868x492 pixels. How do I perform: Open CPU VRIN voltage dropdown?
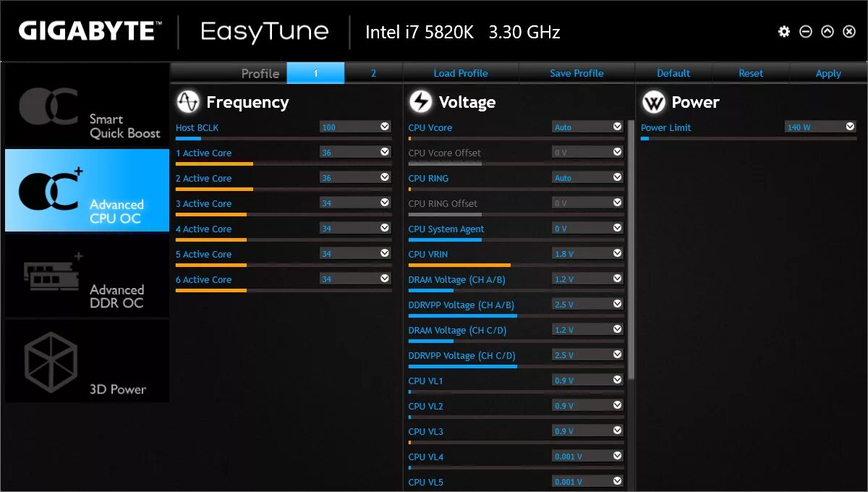point(617,253)
